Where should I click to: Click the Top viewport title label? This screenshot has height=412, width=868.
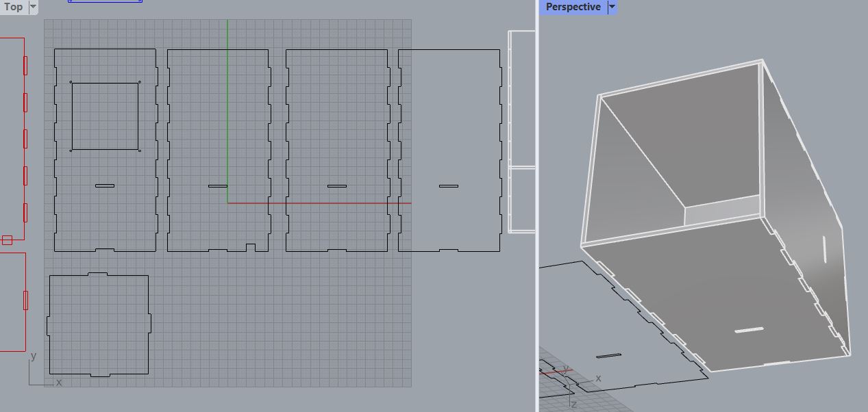(x=14, y=7)
